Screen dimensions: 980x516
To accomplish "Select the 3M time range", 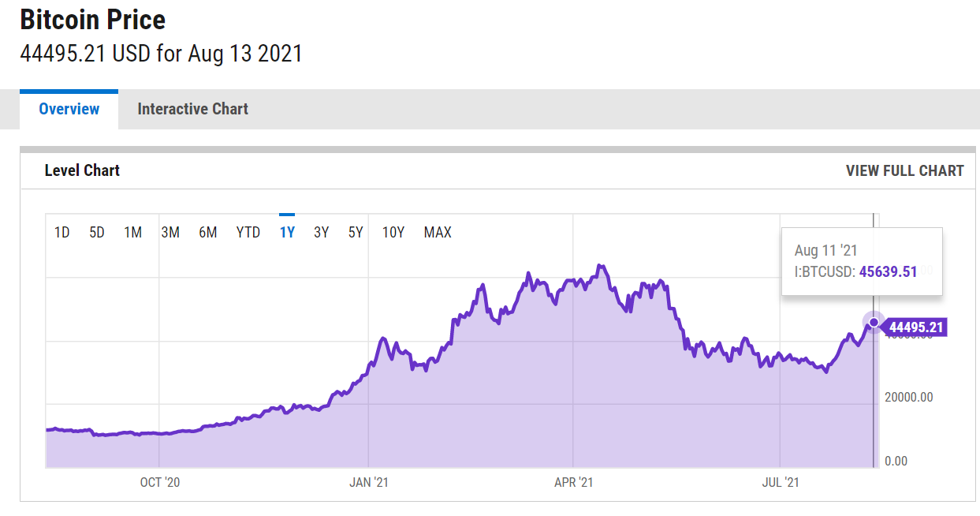I will pos(170,232).
